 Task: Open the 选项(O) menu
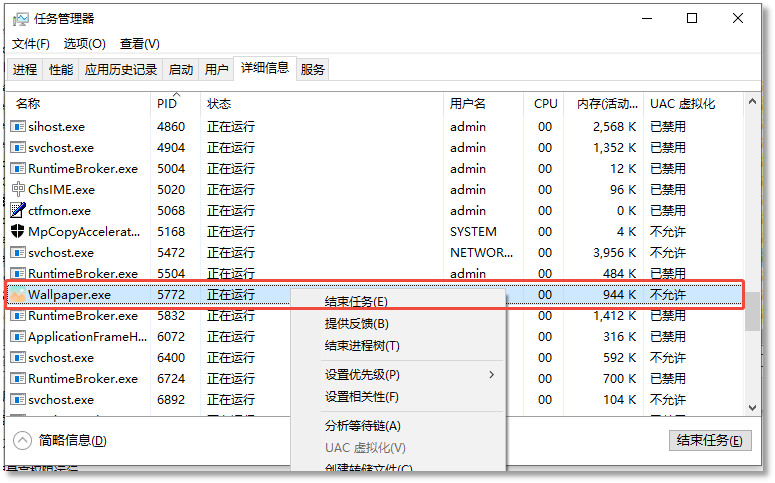pos(85,44)
